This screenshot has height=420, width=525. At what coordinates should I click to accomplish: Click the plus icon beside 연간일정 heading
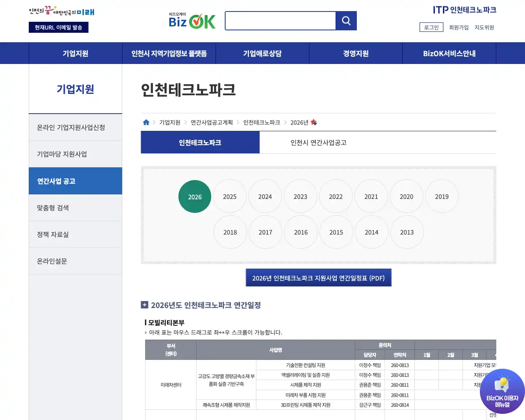pos(144,305)
